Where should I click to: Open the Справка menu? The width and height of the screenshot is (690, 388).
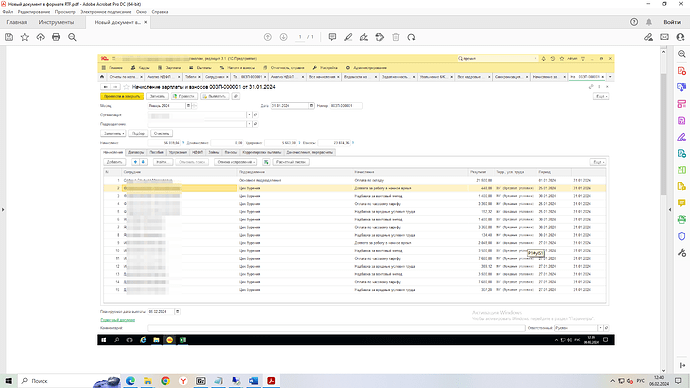160,12
